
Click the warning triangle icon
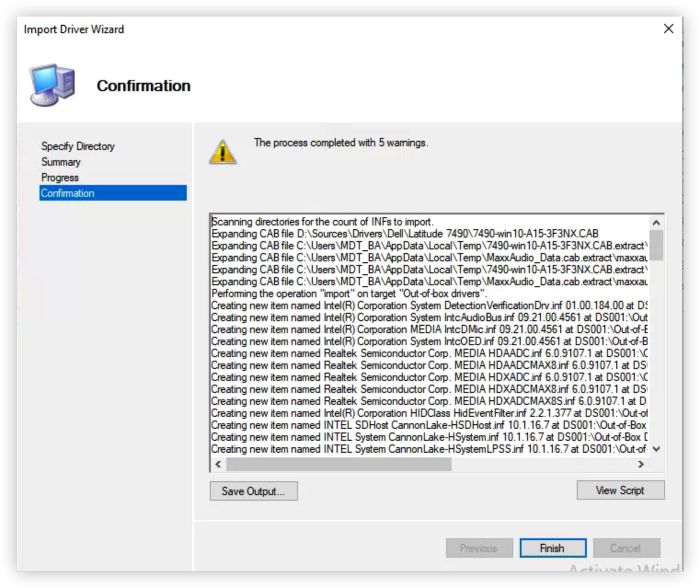click(223, 152)
